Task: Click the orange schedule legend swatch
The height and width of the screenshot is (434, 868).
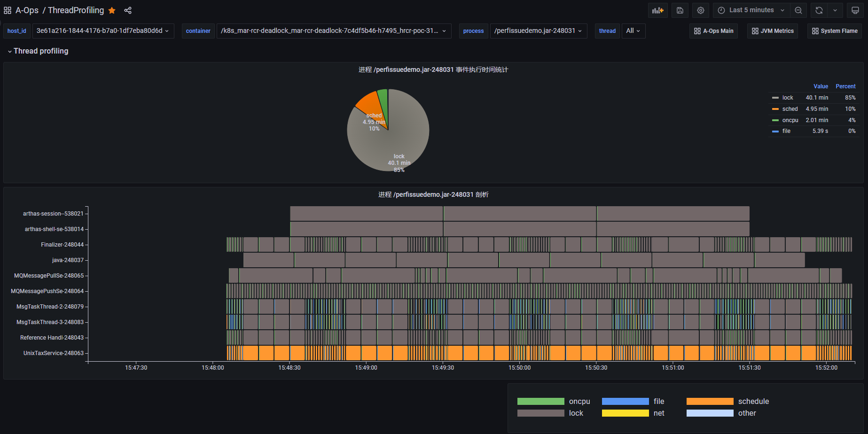Action: pos(710,402)
